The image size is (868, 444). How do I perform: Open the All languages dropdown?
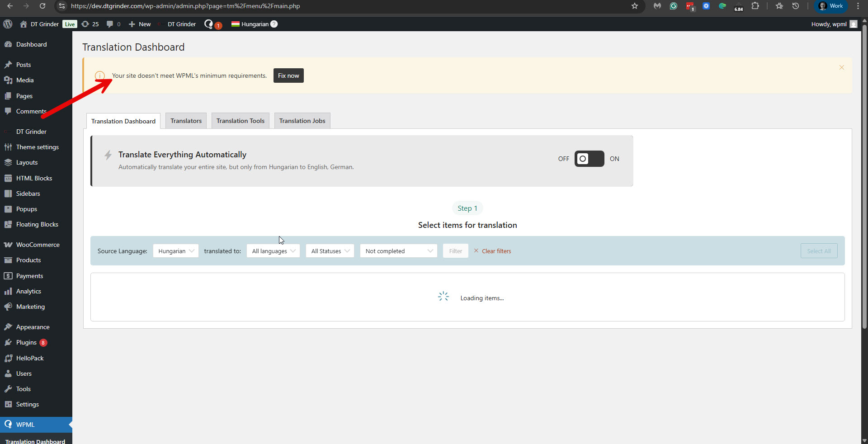[273, 251]
